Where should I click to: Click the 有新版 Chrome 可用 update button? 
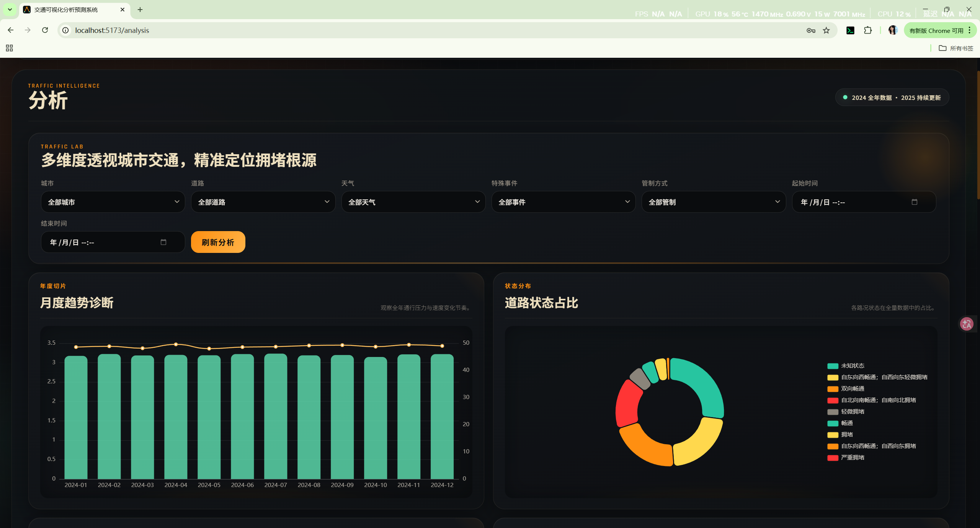(x=936, y=31)
